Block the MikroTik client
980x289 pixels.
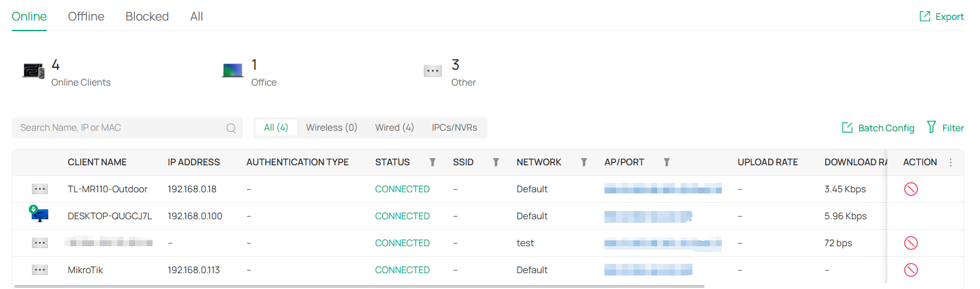[911, 270]
